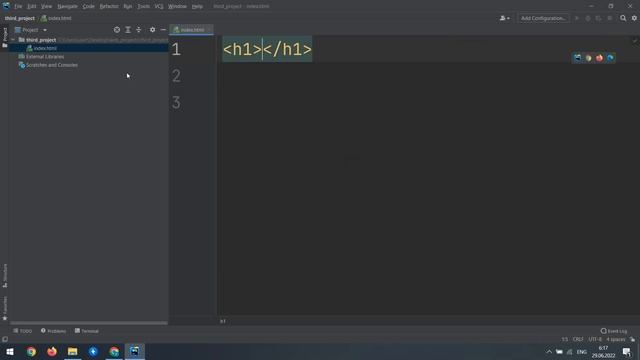The width and height of the screenshot is (640, 360).
Task: Open File Explorer from the taskbar
Action: (73, 351)
